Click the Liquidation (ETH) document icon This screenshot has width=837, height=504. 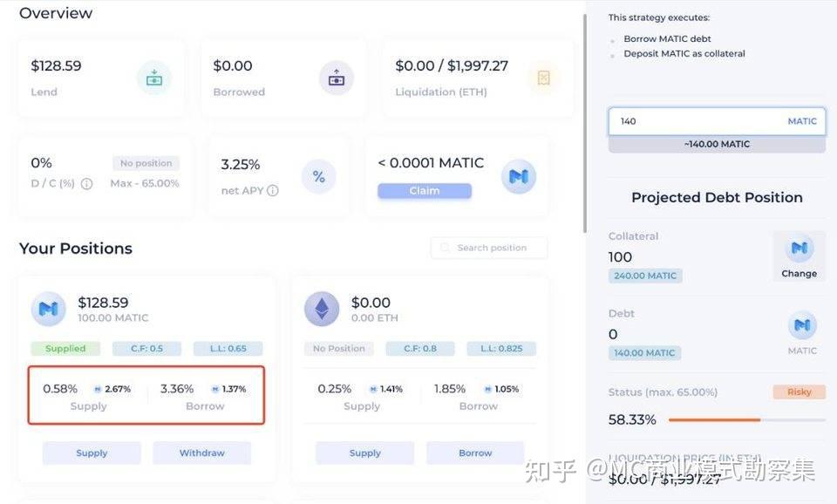[544, 78]
